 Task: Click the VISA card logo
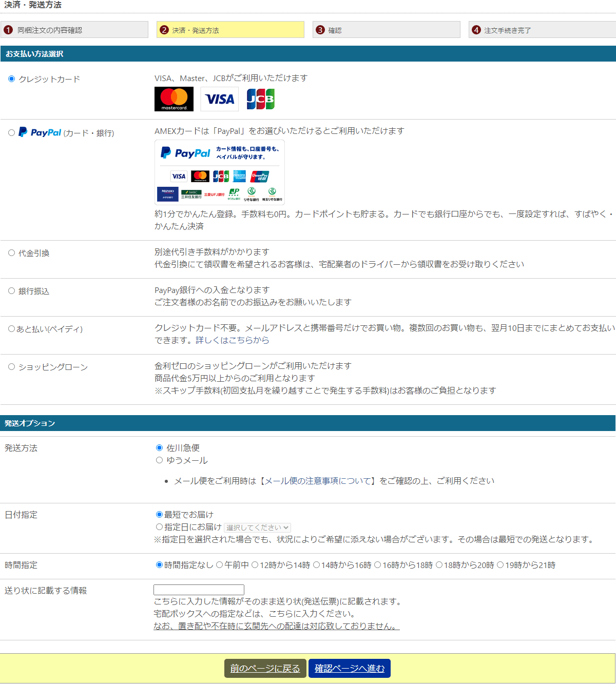[x=220, y=99]
